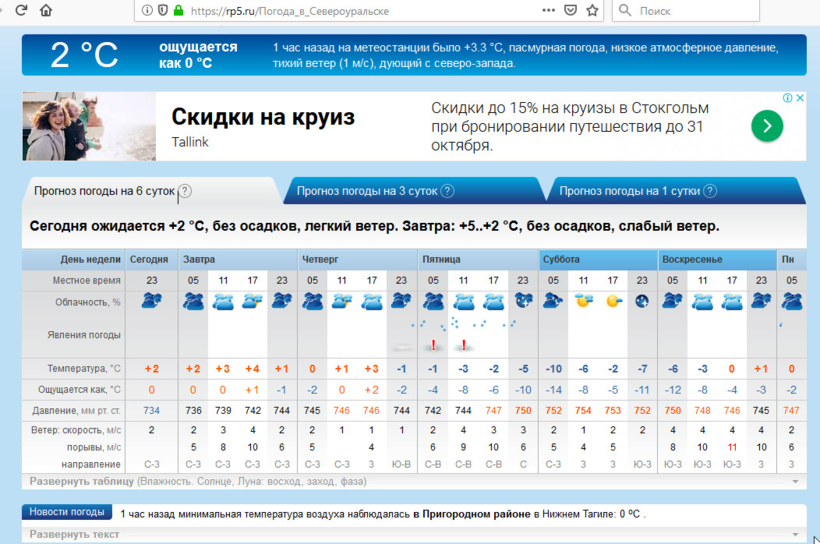Close the cruise ad with X icon
Viewport: 820px width, 544px height.
click(x=800, y=98)
